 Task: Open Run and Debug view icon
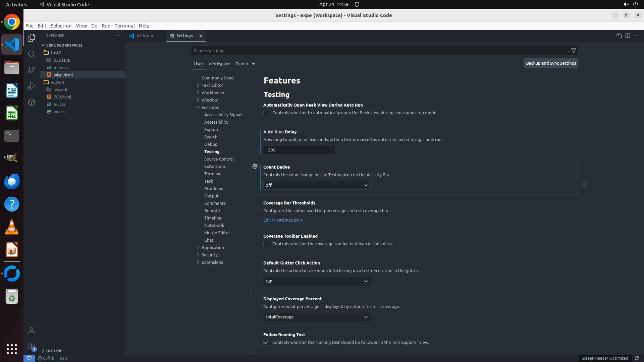point(31,86)
